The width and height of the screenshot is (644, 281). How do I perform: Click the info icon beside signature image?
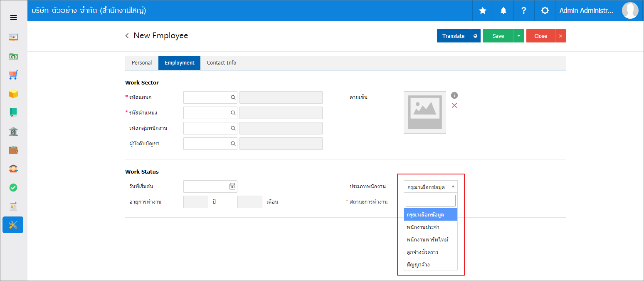[454, 95]
